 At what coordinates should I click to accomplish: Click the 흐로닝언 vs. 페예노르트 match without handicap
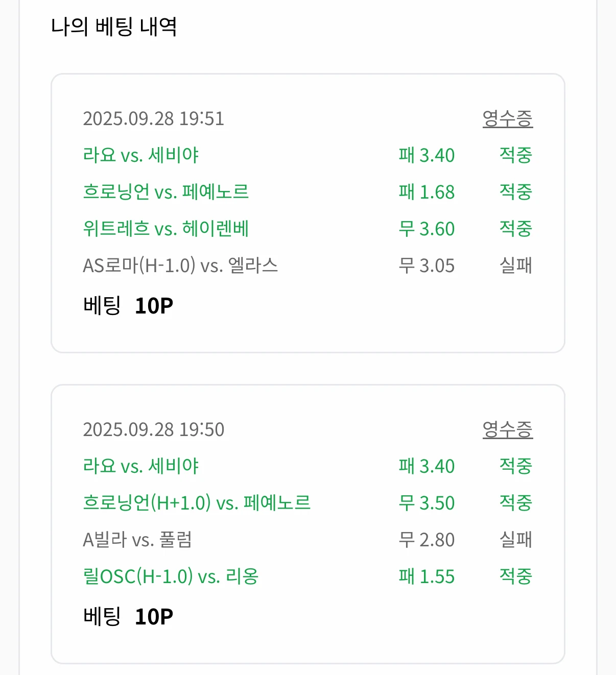point(165,192)
